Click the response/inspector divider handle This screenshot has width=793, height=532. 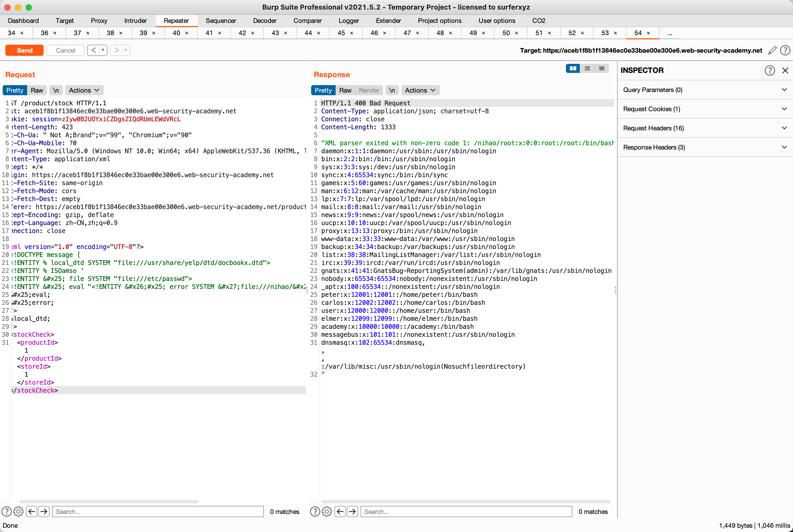[x=615, y=290]
